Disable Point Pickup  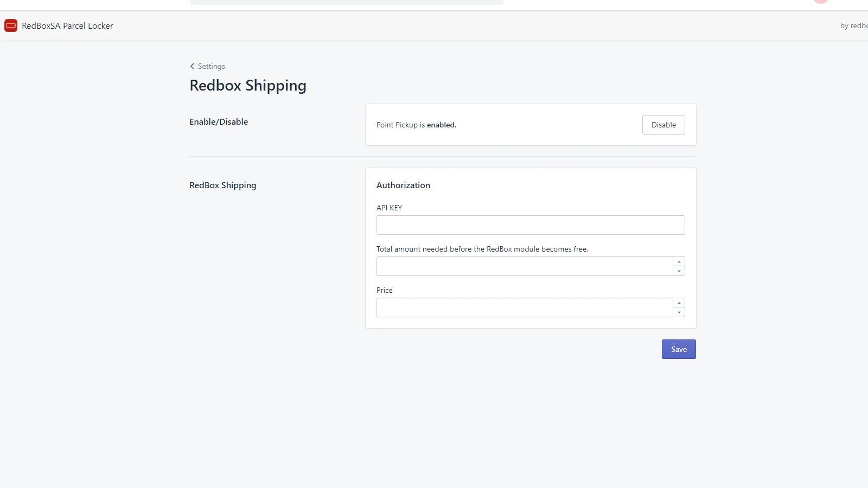663,125
